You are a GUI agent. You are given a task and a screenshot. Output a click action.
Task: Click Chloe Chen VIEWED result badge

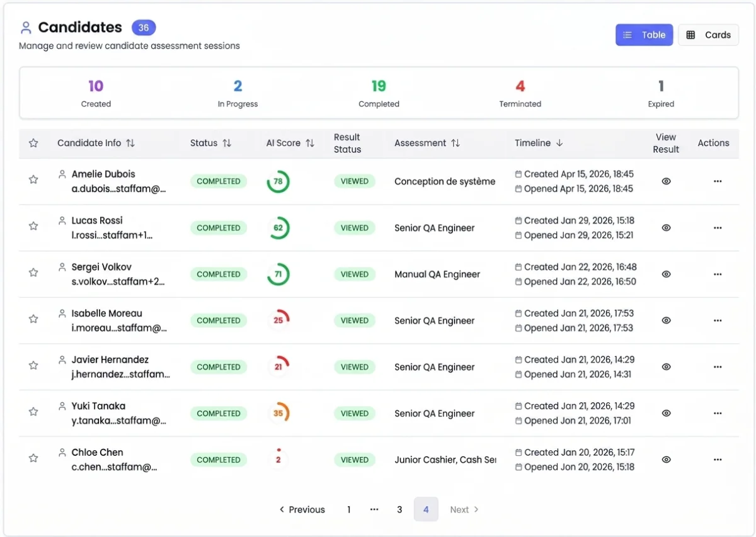pos(354,460)
